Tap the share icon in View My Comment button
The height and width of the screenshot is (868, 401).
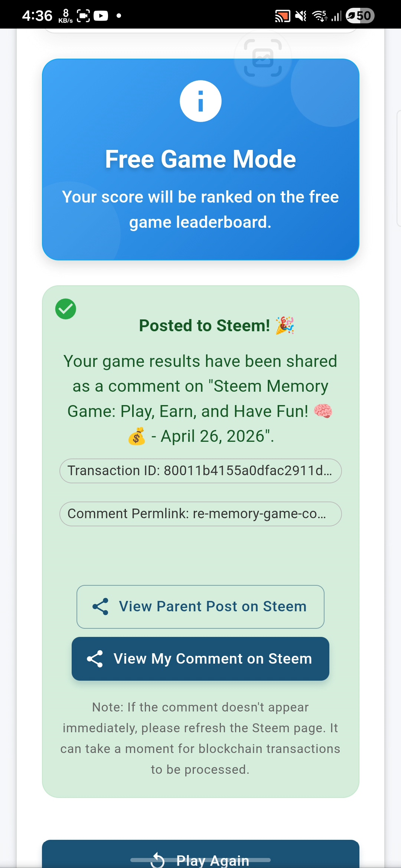(x=95, y=659)
